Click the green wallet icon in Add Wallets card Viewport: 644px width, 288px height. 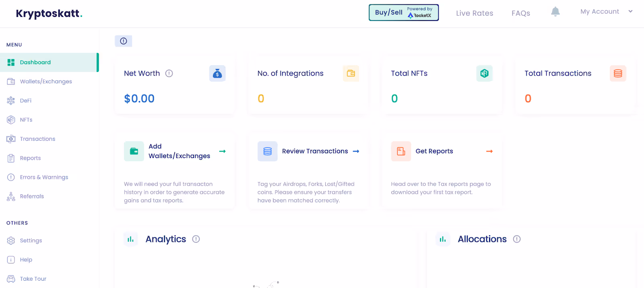click(134, 151)
